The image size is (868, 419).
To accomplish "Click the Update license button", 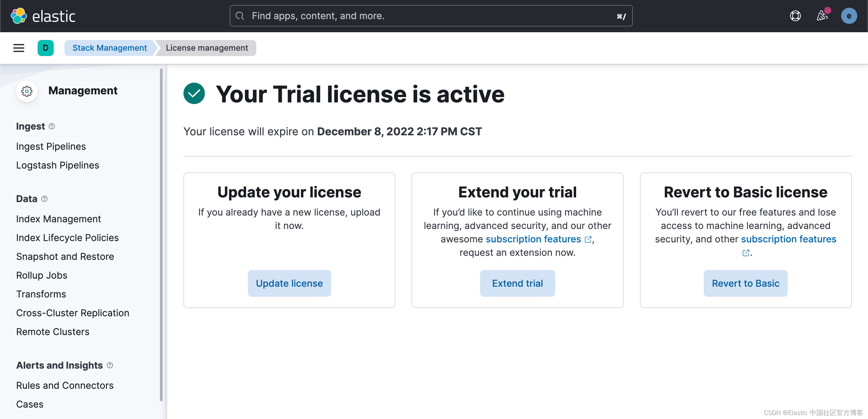I will click(289, 283).
